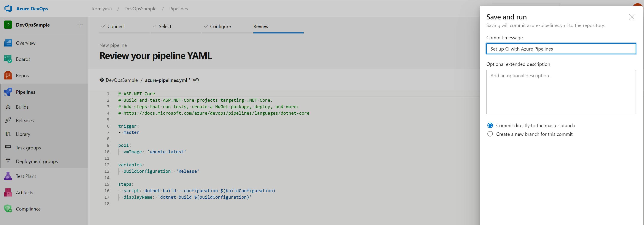
Task: Click the repository git icon before DevOpsSample path
Action: tap(102, 80)
